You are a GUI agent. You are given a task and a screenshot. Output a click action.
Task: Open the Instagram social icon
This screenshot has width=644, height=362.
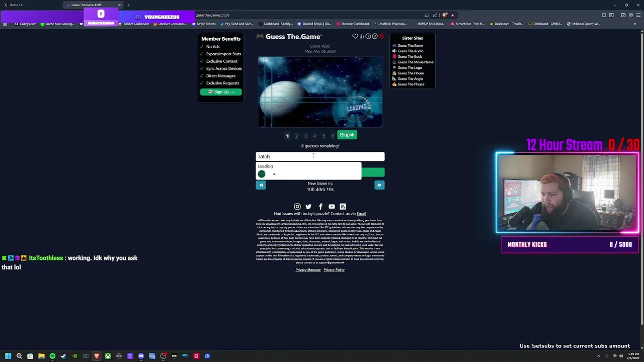pyautogui.click(x=297, y=207)
